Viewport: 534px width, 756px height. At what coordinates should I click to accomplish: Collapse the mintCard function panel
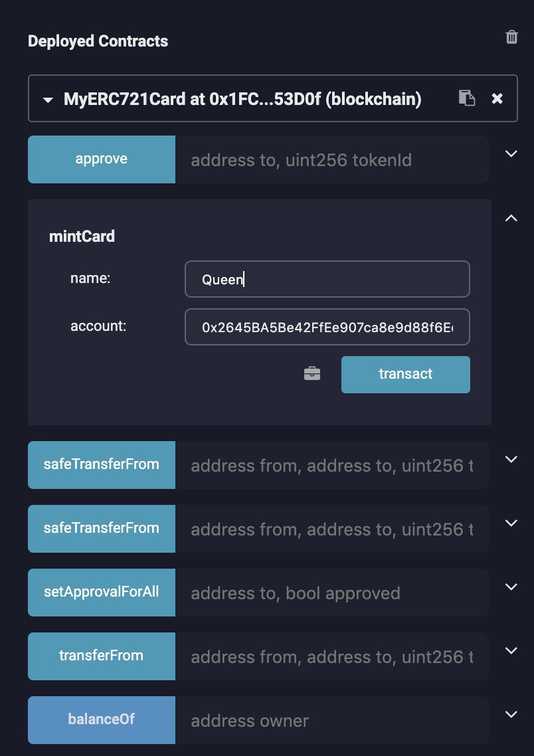pos(511,218)
